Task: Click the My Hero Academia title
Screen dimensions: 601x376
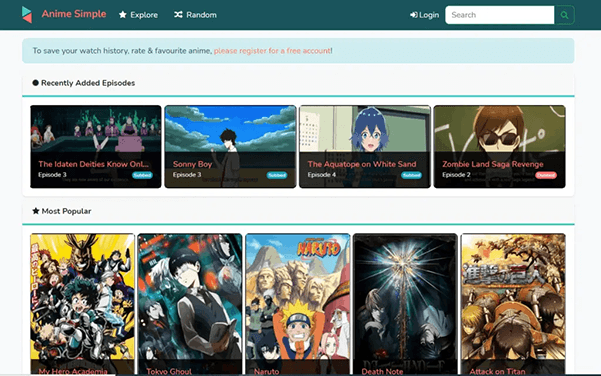Action: click(x=73, y=371)
